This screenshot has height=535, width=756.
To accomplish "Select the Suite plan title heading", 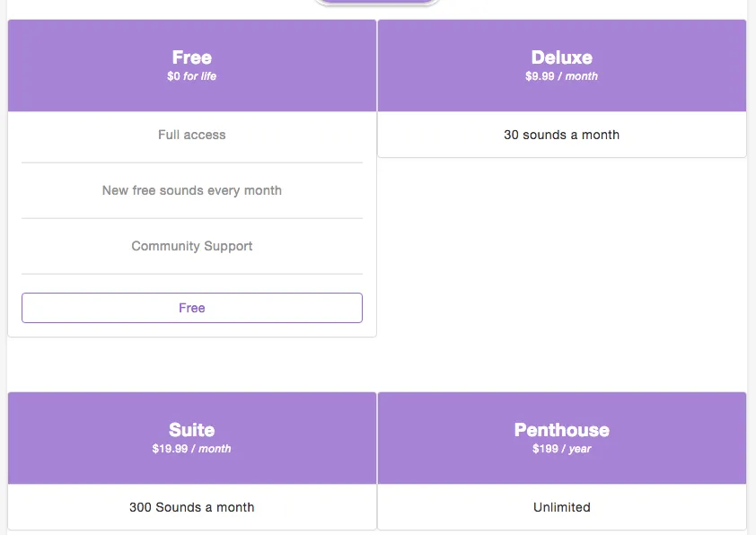I will [192, 430].
